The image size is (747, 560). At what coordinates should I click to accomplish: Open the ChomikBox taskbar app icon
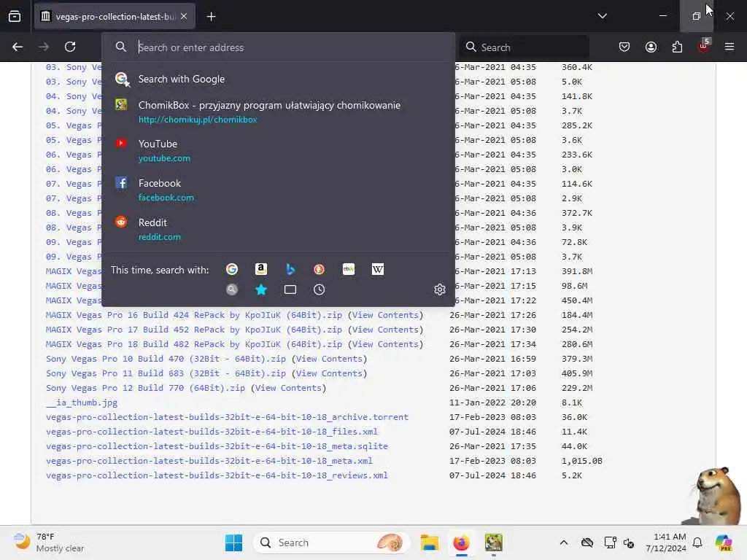click(x=494, y=542)
